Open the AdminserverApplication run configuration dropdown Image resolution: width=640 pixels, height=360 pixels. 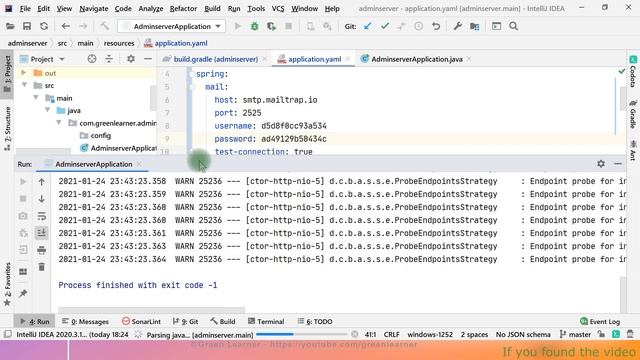pyautogui.click(x=171, y=27)
